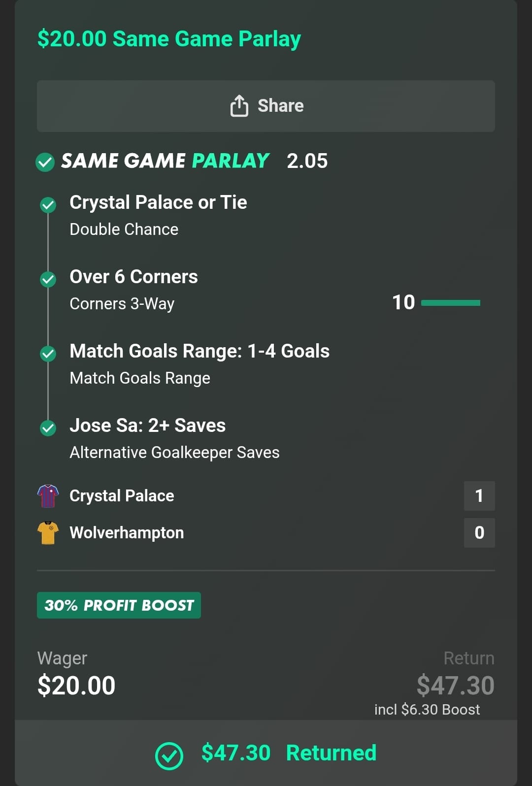Screen dimensions: 532x786
Task: Click the share upload arrow icon
Action: (239, 105)
